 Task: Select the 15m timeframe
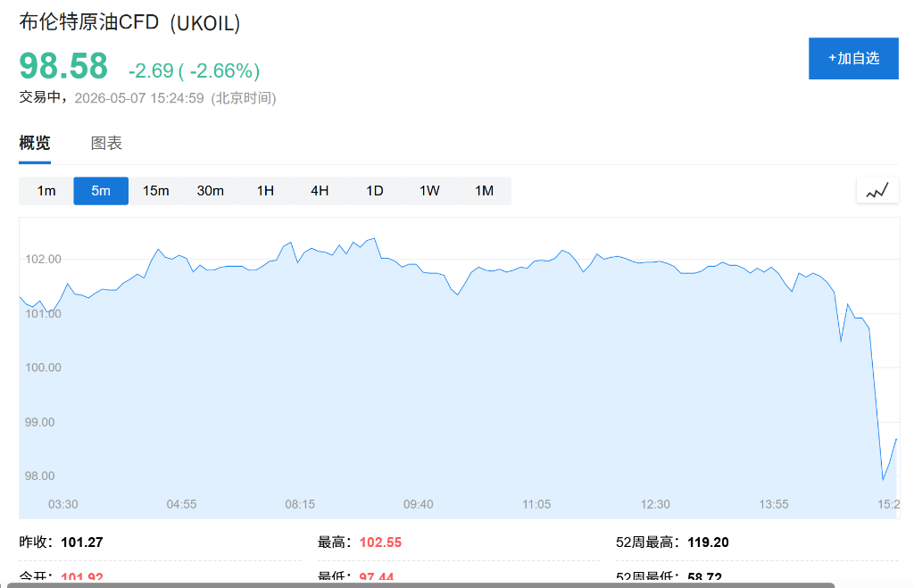[x=155, y=191]
